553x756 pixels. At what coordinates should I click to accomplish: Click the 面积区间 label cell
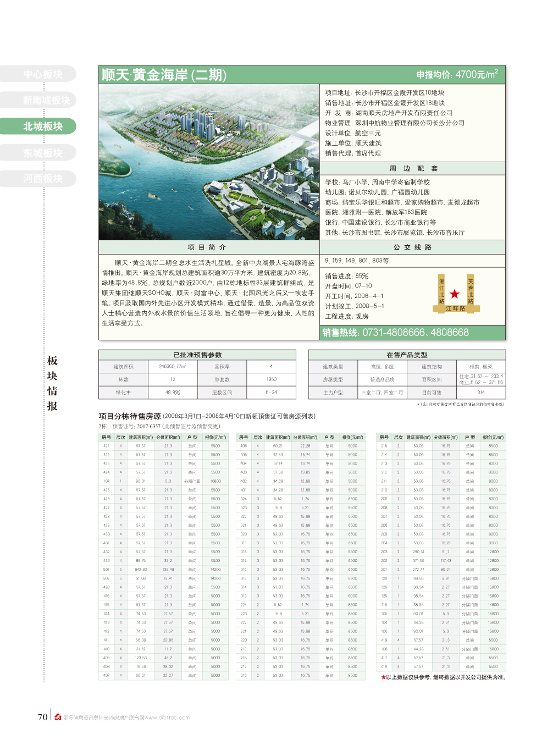[x=432, y=379]
